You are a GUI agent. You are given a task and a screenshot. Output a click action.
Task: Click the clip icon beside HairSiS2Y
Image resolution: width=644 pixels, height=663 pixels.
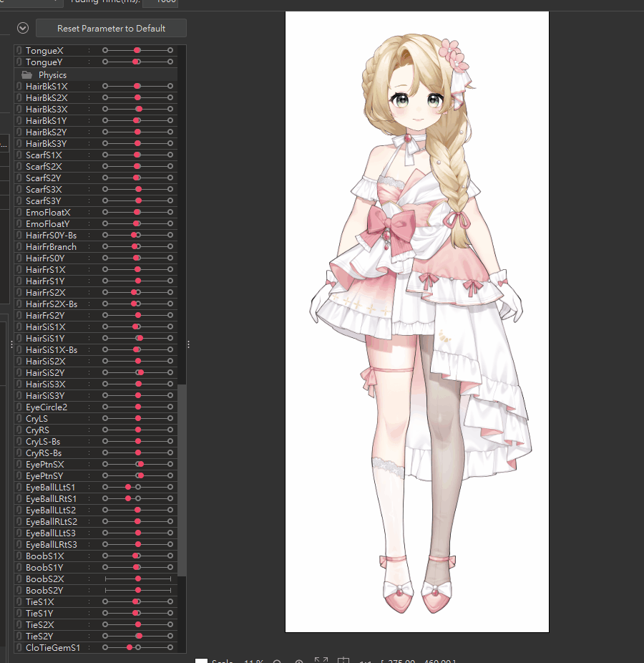tap(19, 372)
